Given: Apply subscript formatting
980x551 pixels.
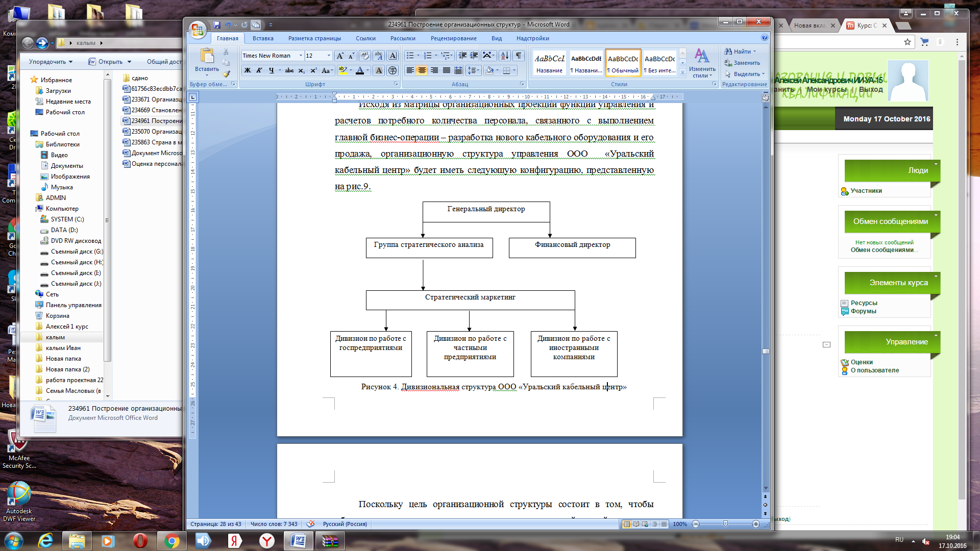Looking at the screenshot, I should [x=302, y=70].
